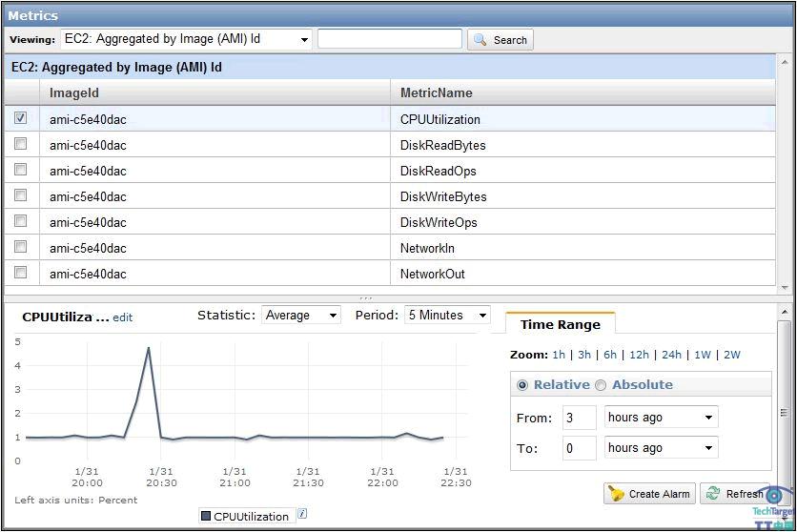Select the CPUUtilization metric name cell
This screenshot has height=532, width=797.
tap(583, 119)
